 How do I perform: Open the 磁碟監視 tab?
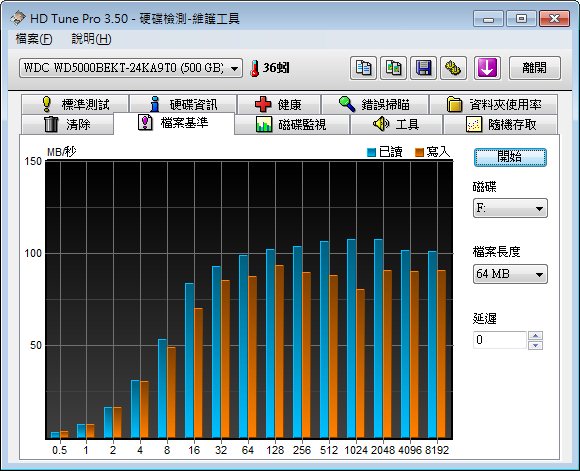click(291, 125)
